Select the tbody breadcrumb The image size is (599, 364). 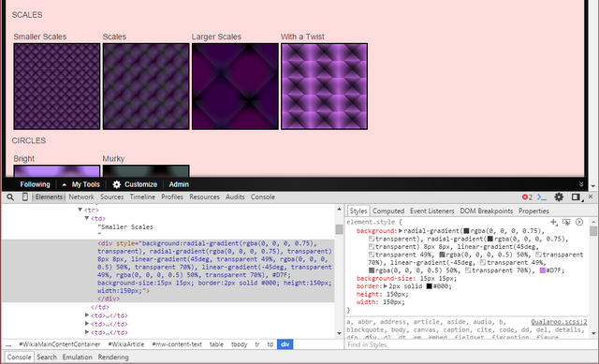tap(240, 344)
